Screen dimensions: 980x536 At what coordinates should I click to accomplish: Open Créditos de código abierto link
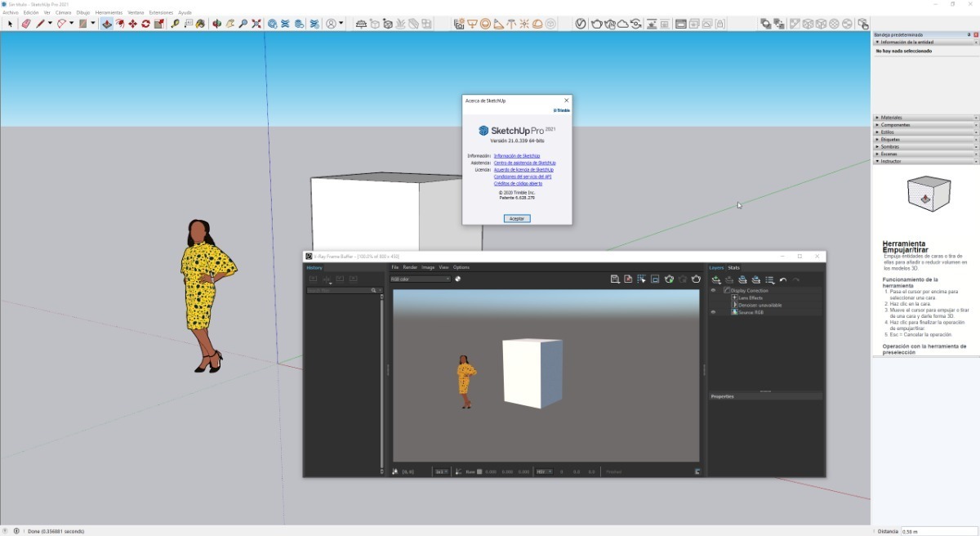[x=518, y=183]
